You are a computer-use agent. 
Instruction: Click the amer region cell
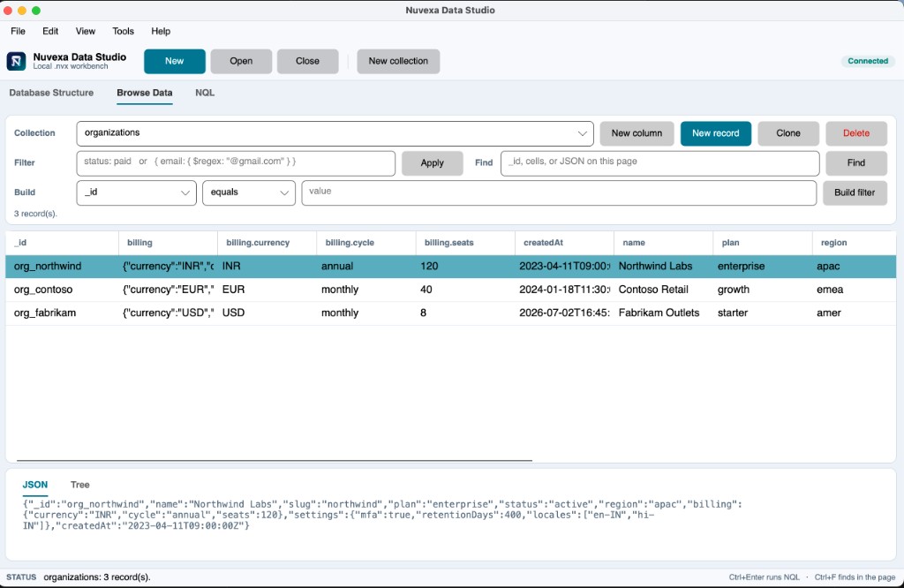[855, 313]
